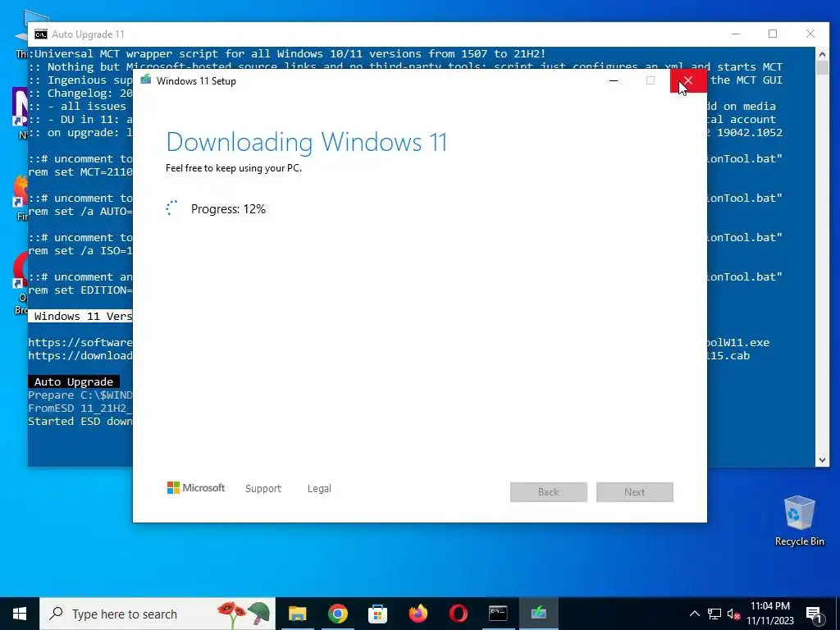Image resolution: width=840 pixels, height=630 pixels.
Task: Open Microsoft Store from the taskbar
Action: tap(377, 614)
